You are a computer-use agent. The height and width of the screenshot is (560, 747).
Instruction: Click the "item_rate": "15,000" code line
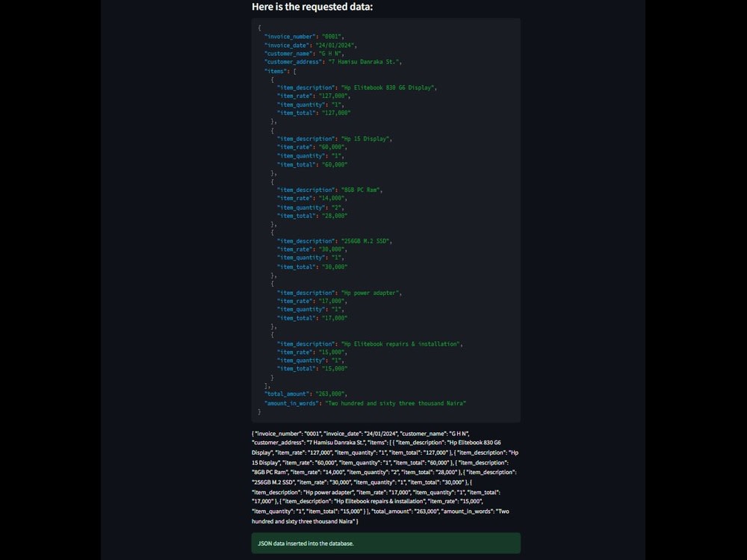[x=312, y=352]
